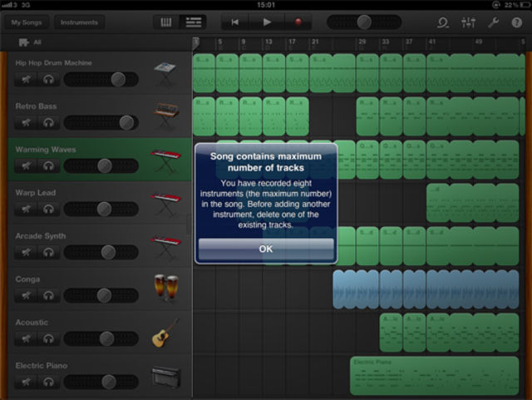Adjust Hip Hop Drum Machine volume slider

101,80
